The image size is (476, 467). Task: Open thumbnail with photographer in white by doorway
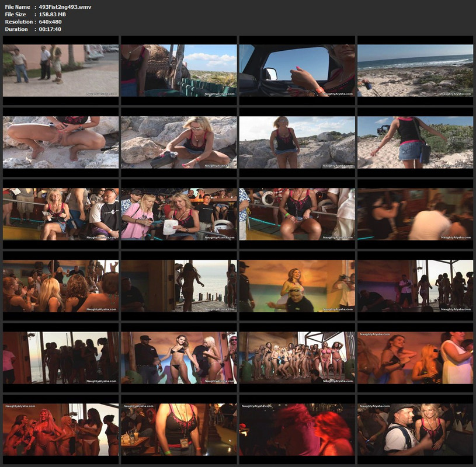415,286
